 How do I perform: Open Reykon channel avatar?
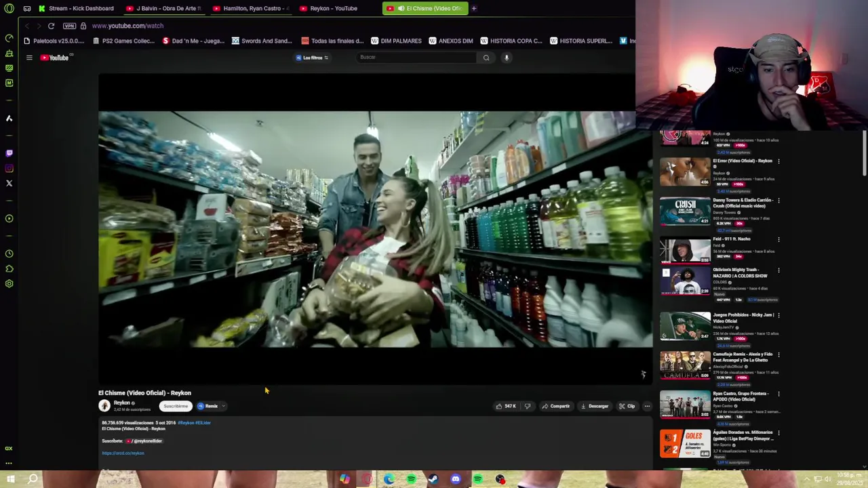click(x=104, y=405)
